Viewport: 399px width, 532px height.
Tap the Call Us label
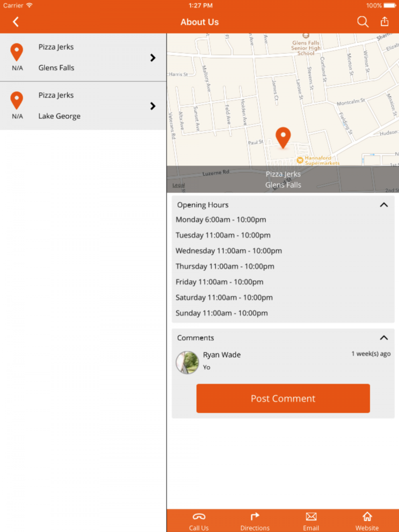click(x=199, y=528)
